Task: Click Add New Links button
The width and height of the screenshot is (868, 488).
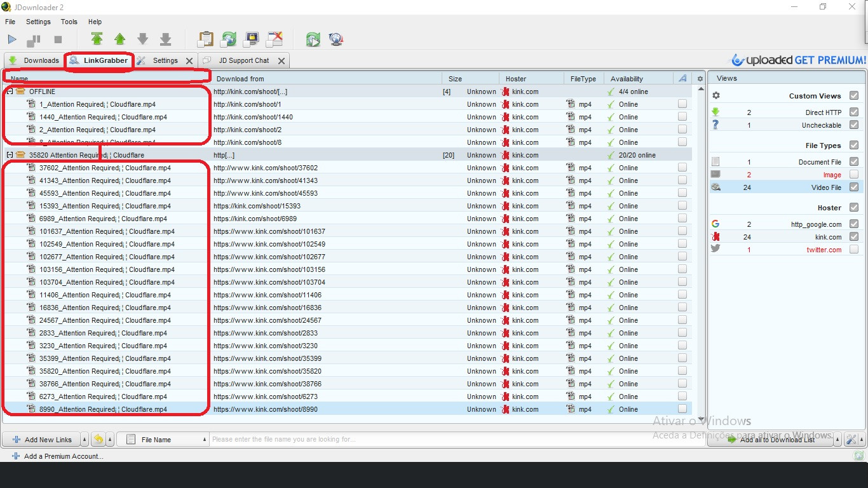Action: (x=41, y=440)
